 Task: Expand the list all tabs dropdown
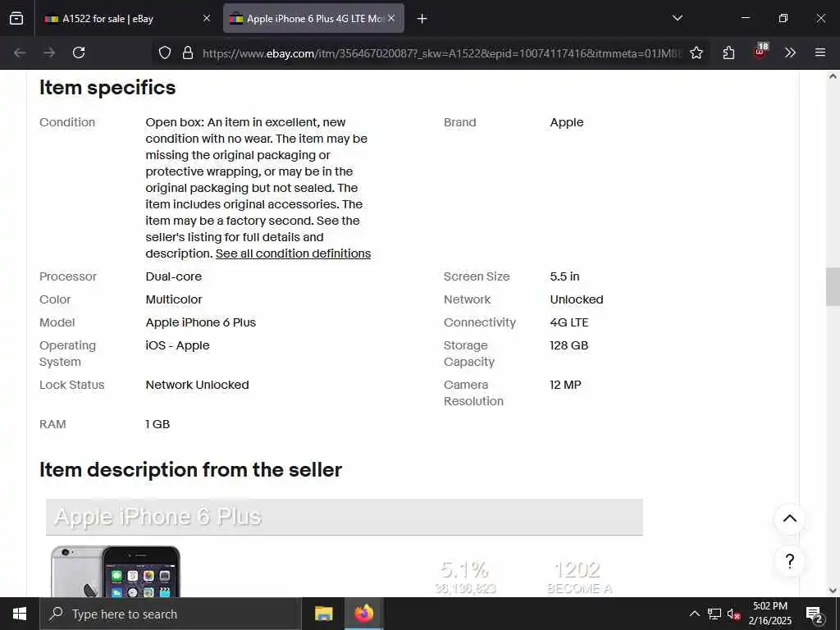coord(677,18)
